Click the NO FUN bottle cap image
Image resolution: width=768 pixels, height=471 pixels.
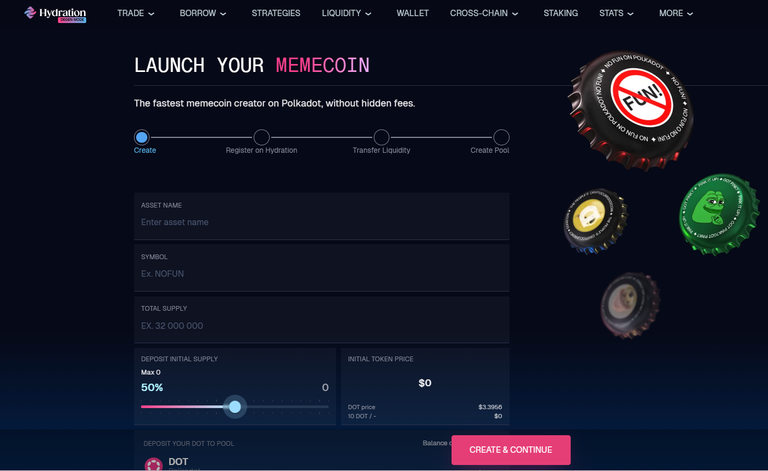tap(631, 110)
